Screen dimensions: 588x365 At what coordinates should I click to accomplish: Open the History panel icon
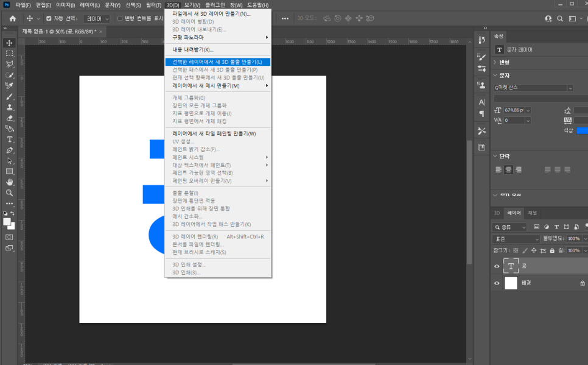(481, 40)
